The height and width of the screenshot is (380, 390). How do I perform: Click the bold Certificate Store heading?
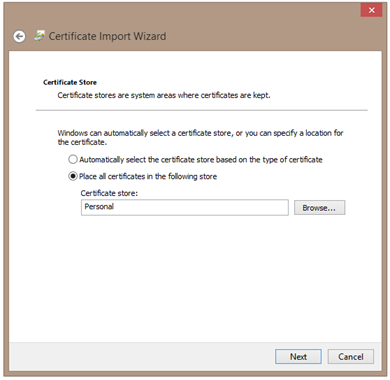[x=70, y=82]
